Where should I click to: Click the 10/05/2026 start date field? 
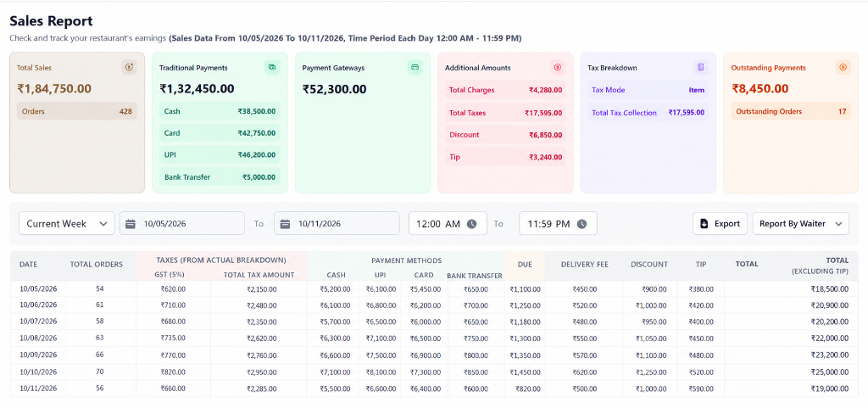(182, 224)
